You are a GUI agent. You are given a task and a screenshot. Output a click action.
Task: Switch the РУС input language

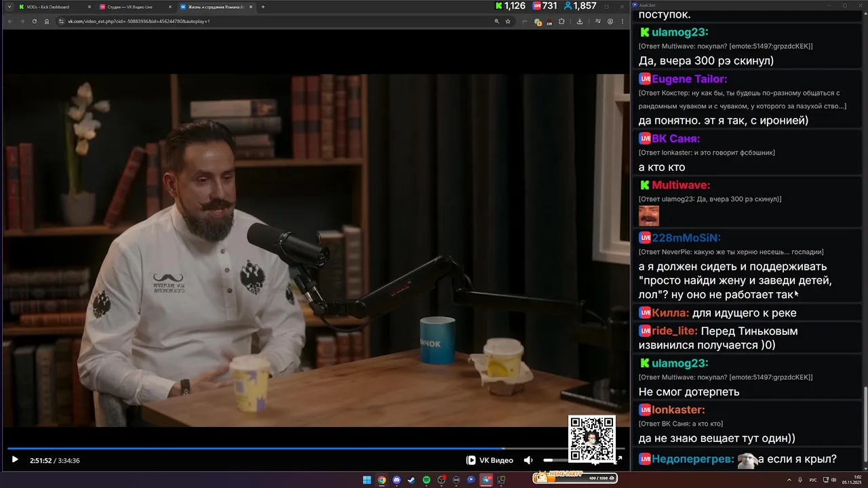814,480
